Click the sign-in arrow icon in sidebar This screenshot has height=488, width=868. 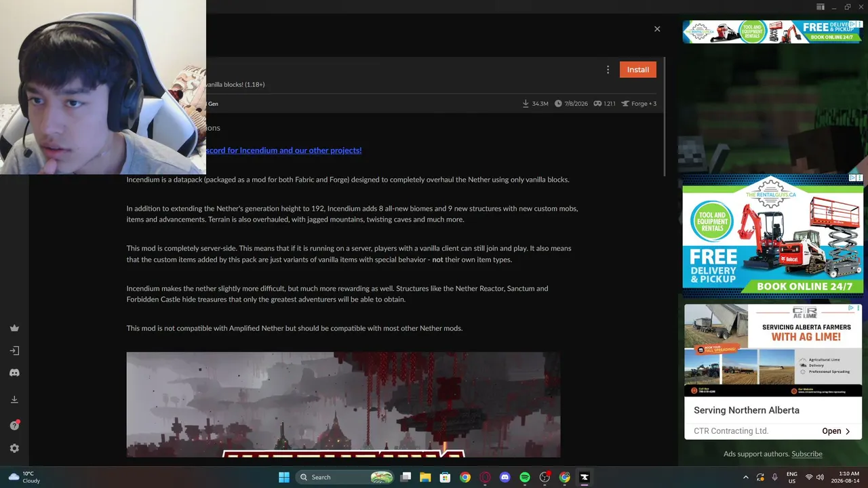[x=14, y=350]
